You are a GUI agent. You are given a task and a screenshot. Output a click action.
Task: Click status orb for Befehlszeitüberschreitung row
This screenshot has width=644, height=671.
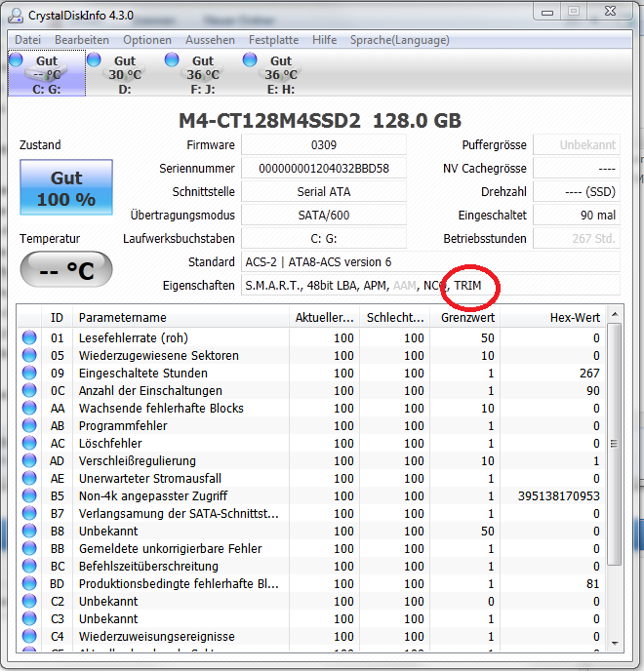(x=29, y=566)
